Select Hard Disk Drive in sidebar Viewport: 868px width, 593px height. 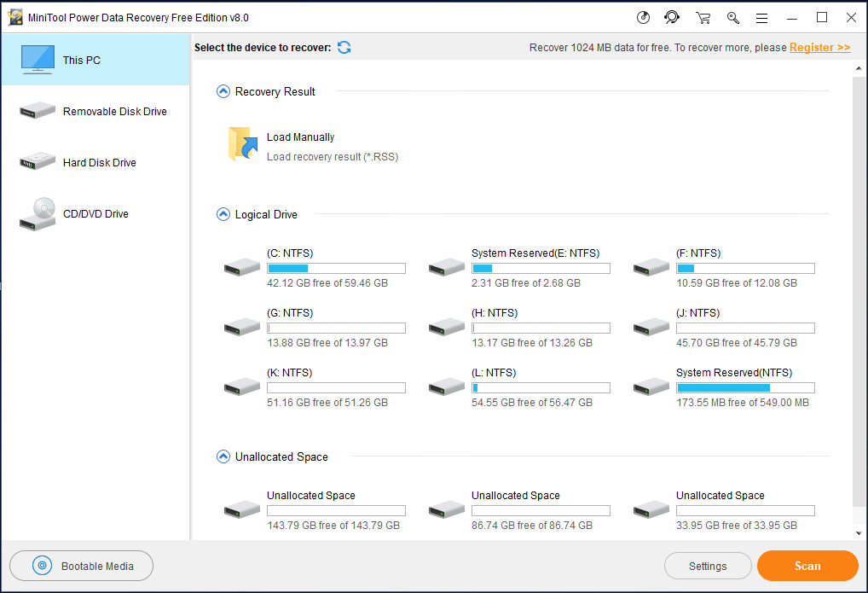pos(95,162)
